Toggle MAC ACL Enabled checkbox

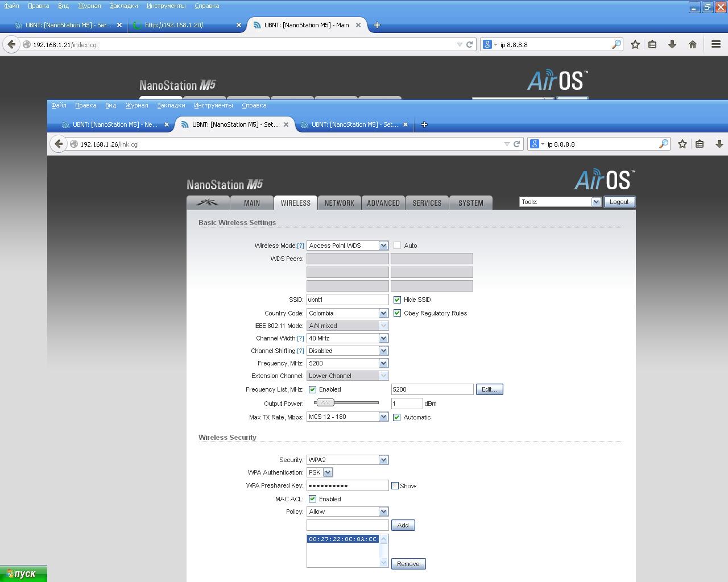(x=312, y=499)
